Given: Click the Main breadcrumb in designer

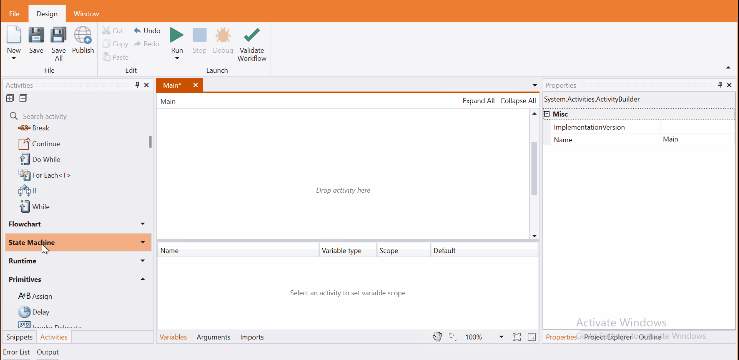Looking at the screenshot, I should (168, 101).
